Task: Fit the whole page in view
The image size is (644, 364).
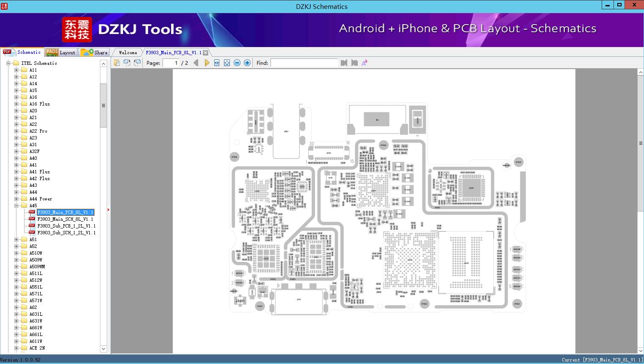Action: click(x=227, y=63)
